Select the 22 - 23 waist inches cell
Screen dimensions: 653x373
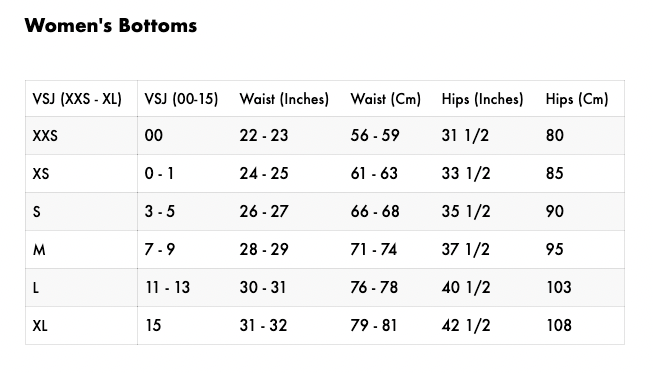click(264, 136)
